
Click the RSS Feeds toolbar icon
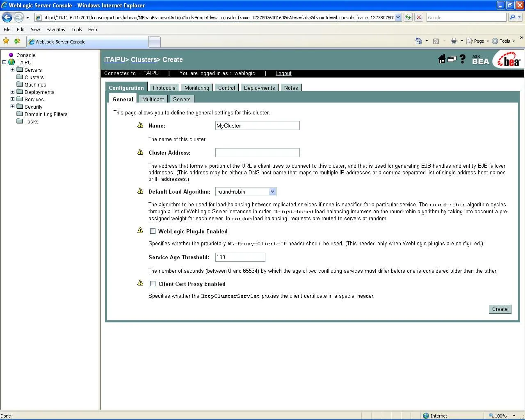436,41
